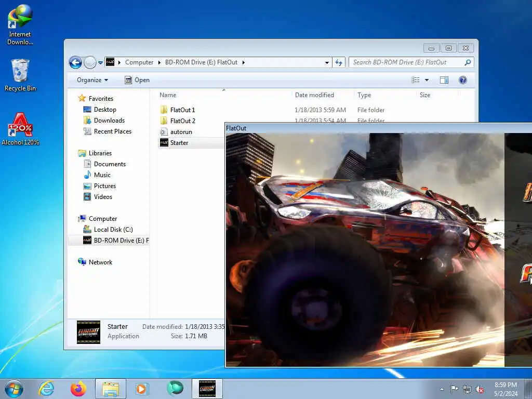Select Computer in navigation pane
Screen dimensions: 532x399
tap(103, 219)
